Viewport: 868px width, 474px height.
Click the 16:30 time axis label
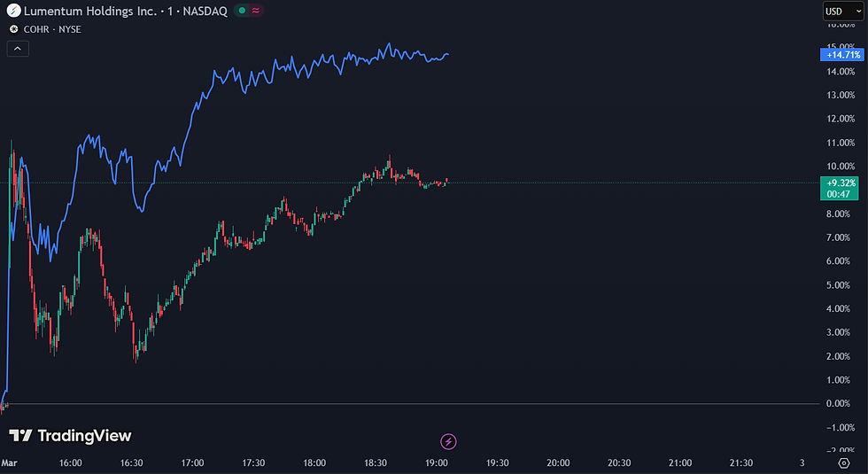131,462
